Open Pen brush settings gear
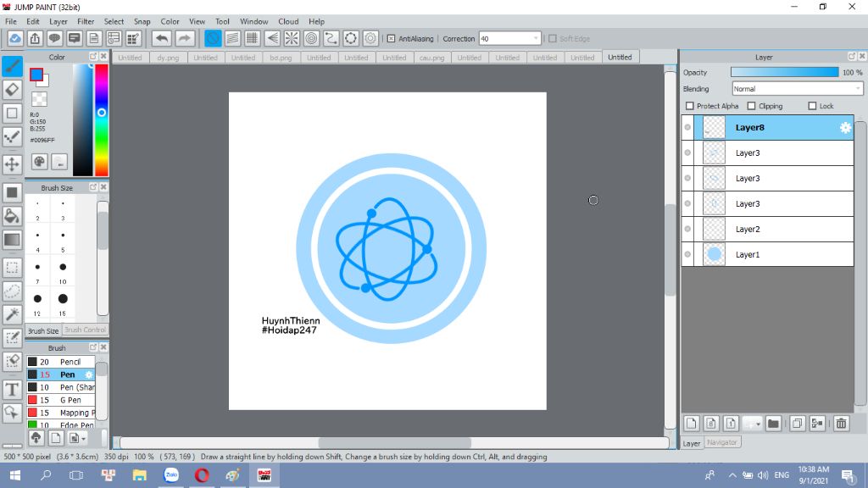Image resolution: width=868 pixels, height=488 pixels. point(88,374)
